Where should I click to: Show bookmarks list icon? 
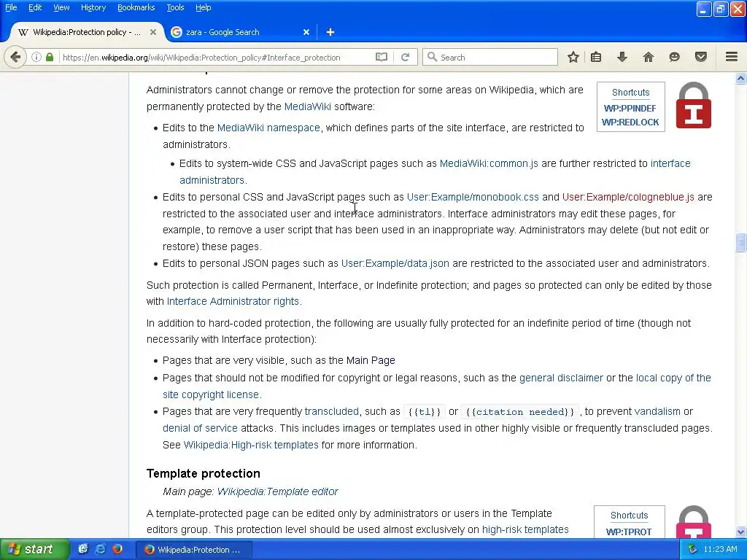pos(596,57)
